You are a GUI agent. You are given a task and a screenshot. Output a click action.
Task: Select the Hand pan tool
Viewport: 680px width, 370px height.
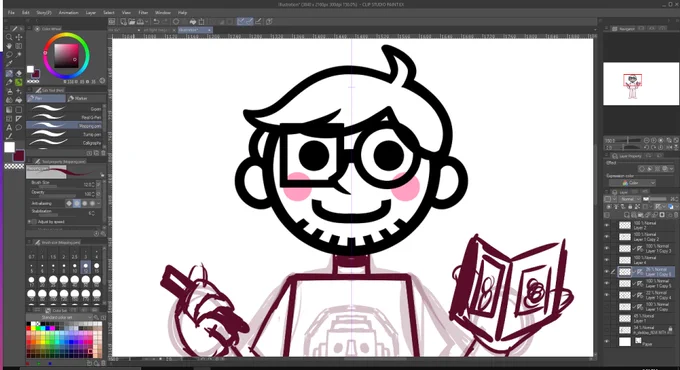tap(9, 46)
